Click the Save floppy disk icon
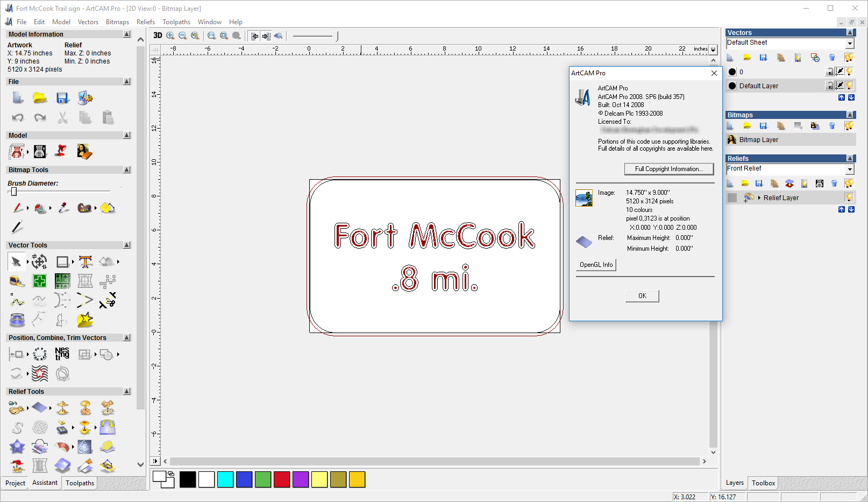The width and height of the screenshot is (868, 502). tap(62, 98)
